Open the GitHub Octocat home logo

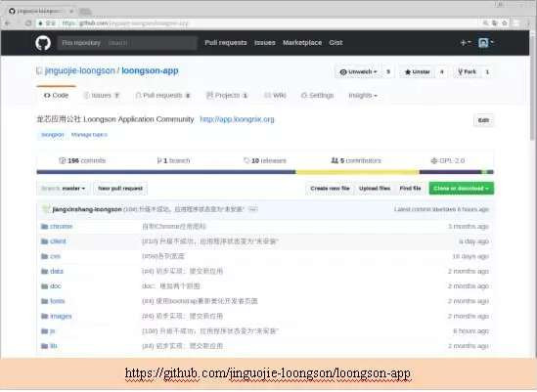(43, 43)
